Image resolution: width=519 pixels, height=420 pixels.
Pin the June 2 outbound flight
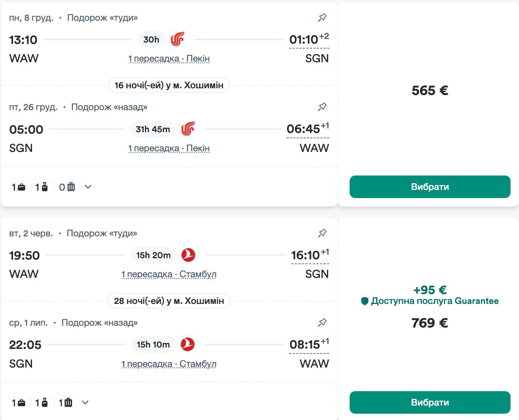coord(322,233)
